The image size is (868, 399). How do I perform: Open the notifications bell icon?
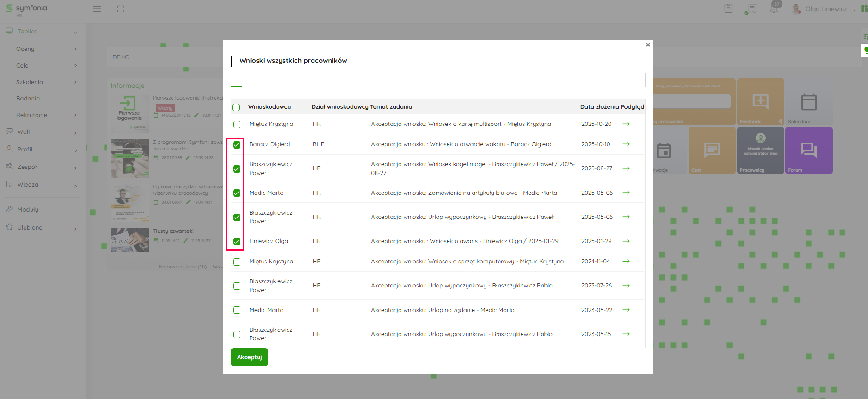[x=774, y=9]
